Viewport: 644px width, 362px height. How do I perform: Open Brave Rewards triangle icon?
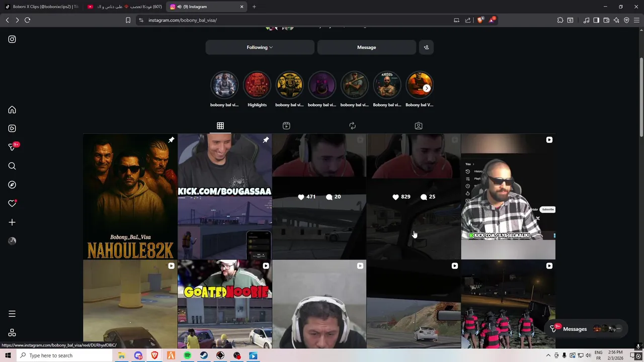coord(492,20)
